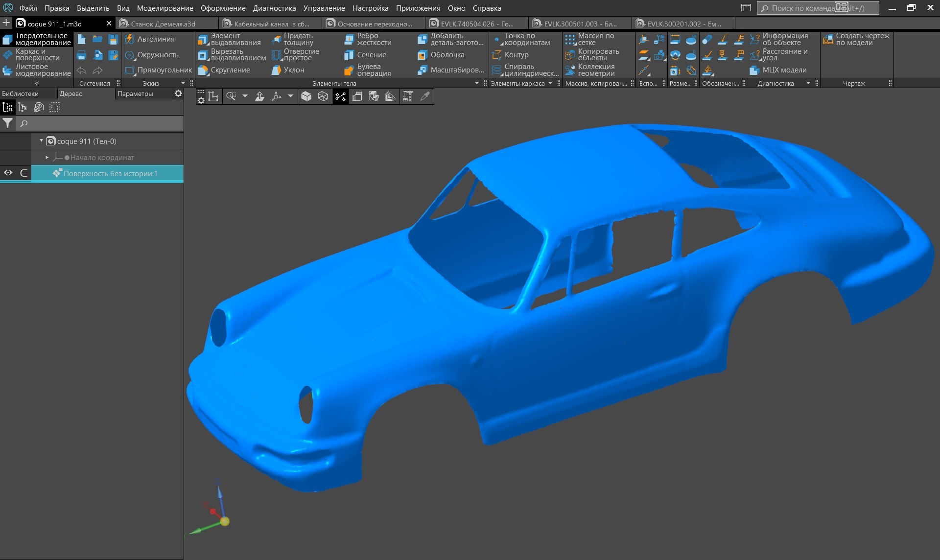940x560 pixels.
Task: Click the Булева операция tool
Action: 368,70
